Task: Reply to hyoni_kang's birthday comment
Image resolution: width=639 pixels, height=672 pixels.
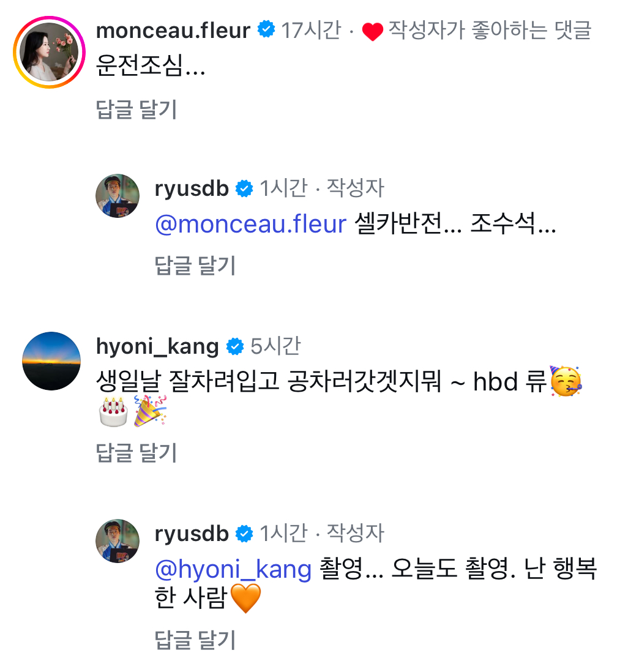Action: (x=136, y=453)
